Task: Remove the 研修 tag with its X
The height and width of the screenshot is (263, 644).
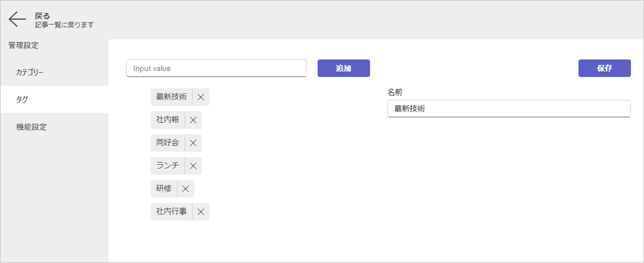Action: 185,189
